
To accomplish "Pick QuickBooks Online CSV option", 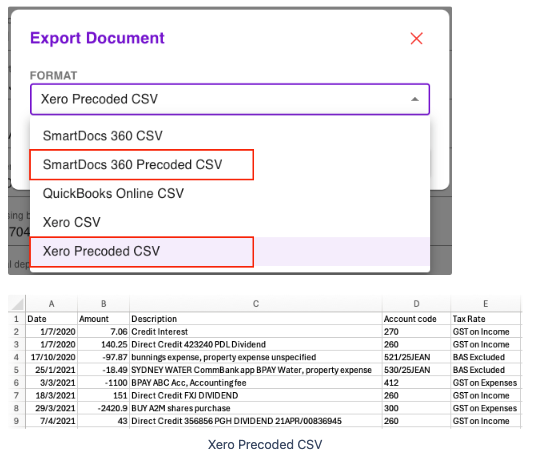I will click(230, 194).
